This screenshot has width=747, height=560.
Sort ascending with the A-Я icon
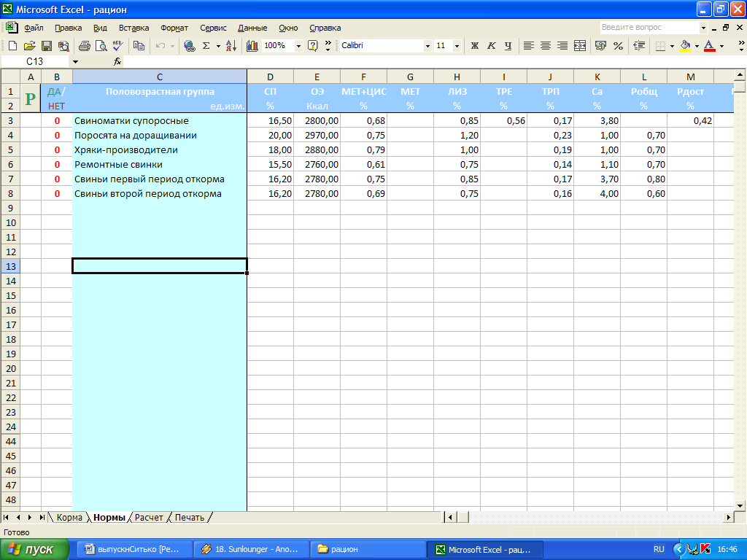coord(231,46)
